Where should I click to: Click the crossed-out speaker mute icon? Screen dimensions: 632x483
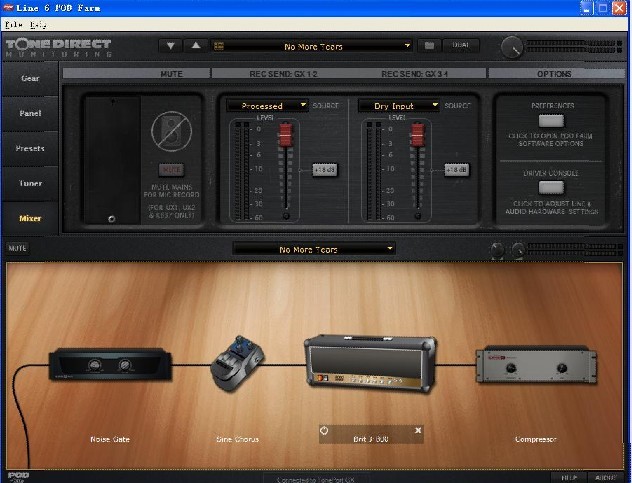171,131
